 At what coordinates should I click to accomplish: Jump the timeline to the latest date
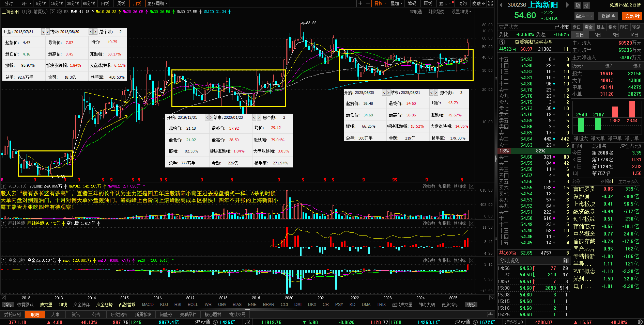pos(492,297)
